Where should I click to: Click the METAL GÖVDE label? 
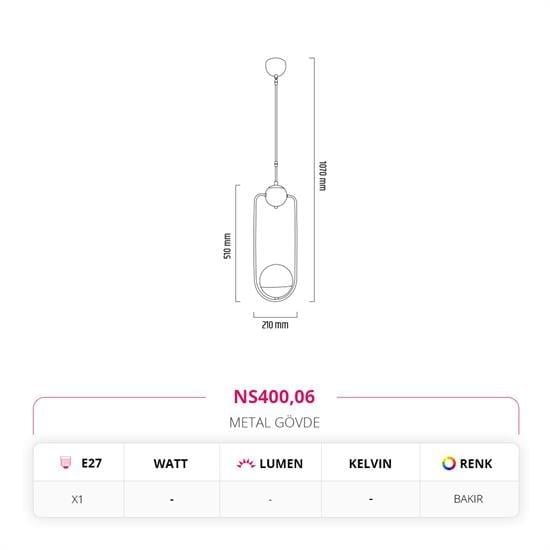[x=274, y=423]
